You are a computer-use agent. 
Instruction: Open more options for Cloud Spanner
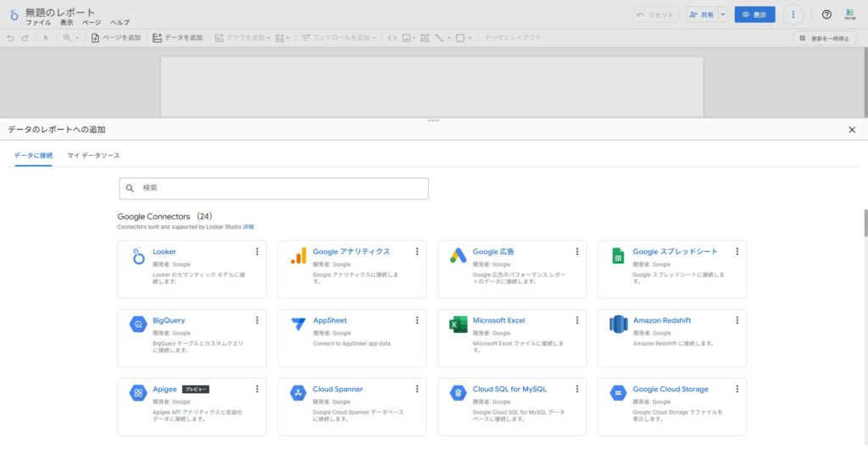pos(417,389)
